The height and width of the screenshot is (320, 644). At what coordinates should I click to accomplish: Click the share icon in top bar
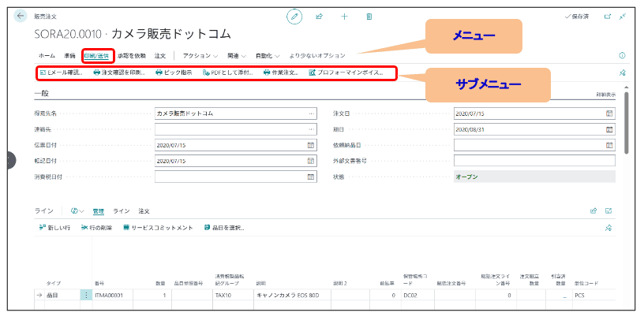tap(319, 17)
